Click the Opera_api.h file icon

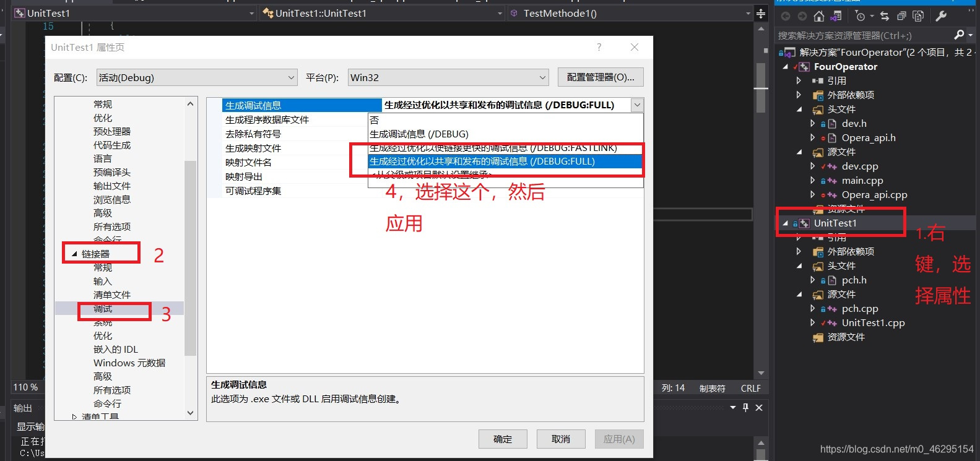pyautogui.click(x=833, y=138)
